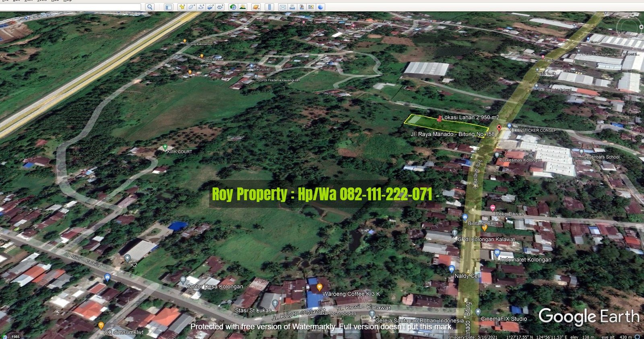Click the Lokasi Lahan red pushpin

(439, 118)
